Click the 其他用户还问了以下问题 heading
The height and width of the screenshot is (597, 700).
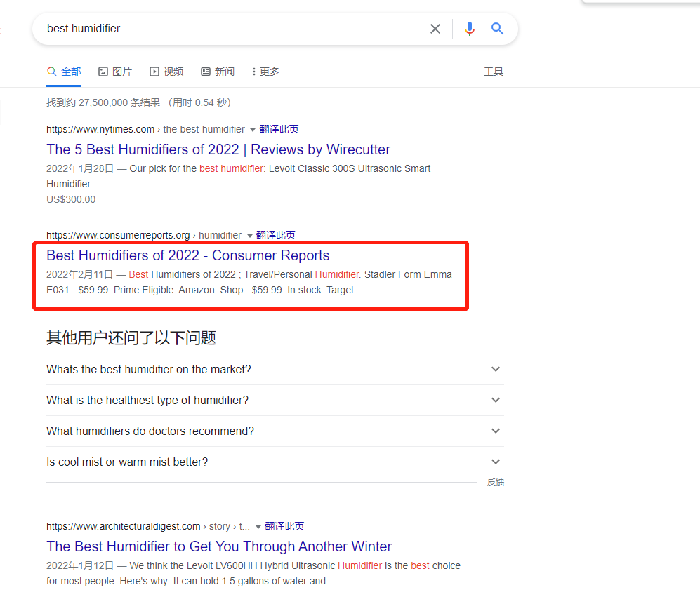pos(131,337)
